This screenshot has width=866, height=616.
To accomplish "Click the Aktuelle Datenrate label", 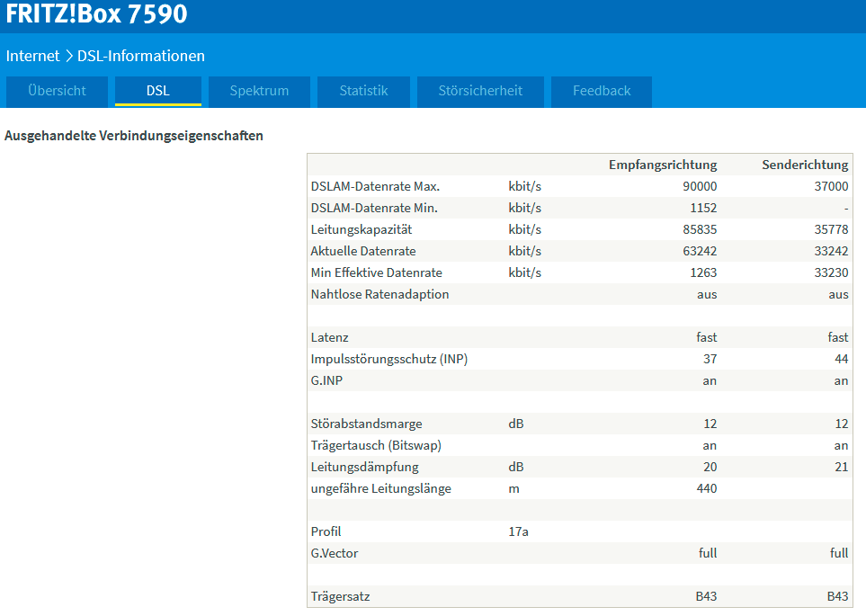I will [363, 251].
